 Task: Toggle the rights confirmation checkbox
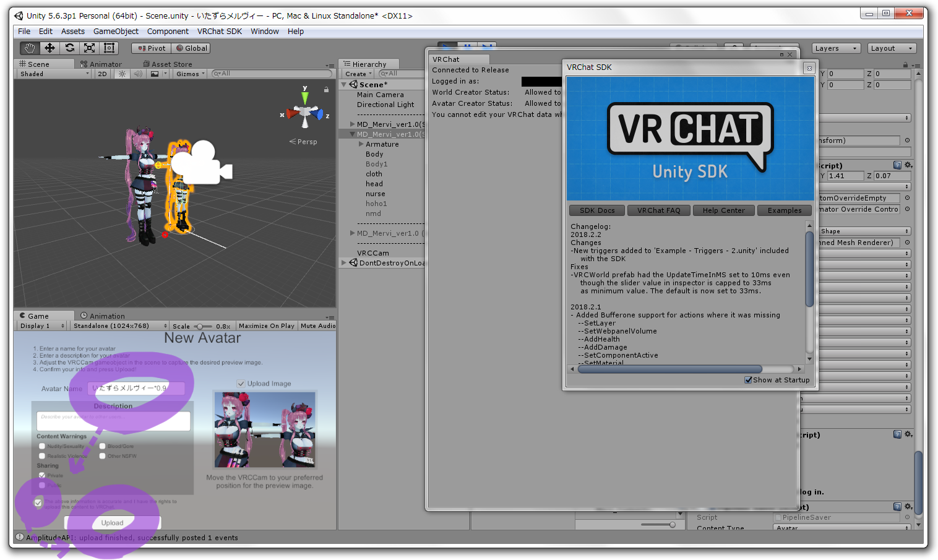pyautogui.click(x=38, y=503)
